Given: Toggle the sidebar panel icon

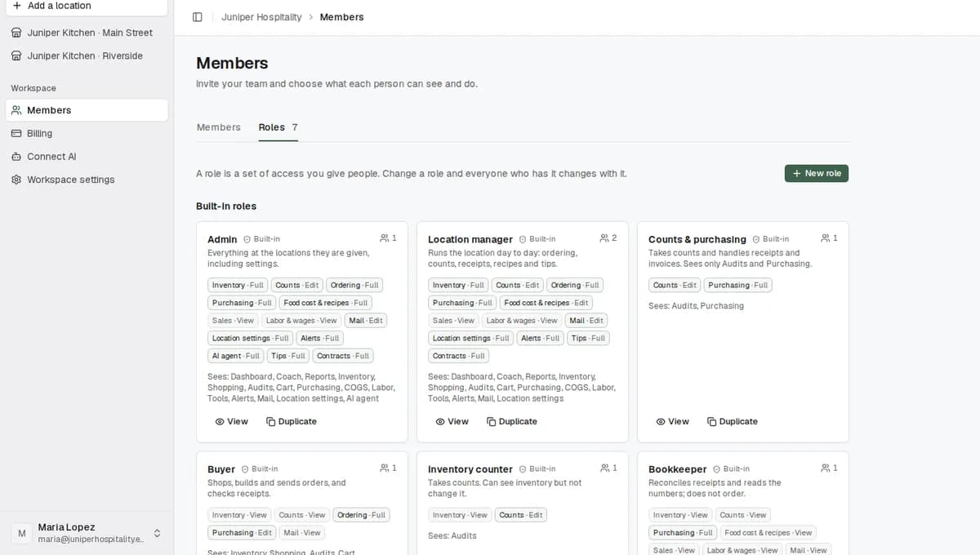Looking at the screenshot, I should (x=197, y=17).
